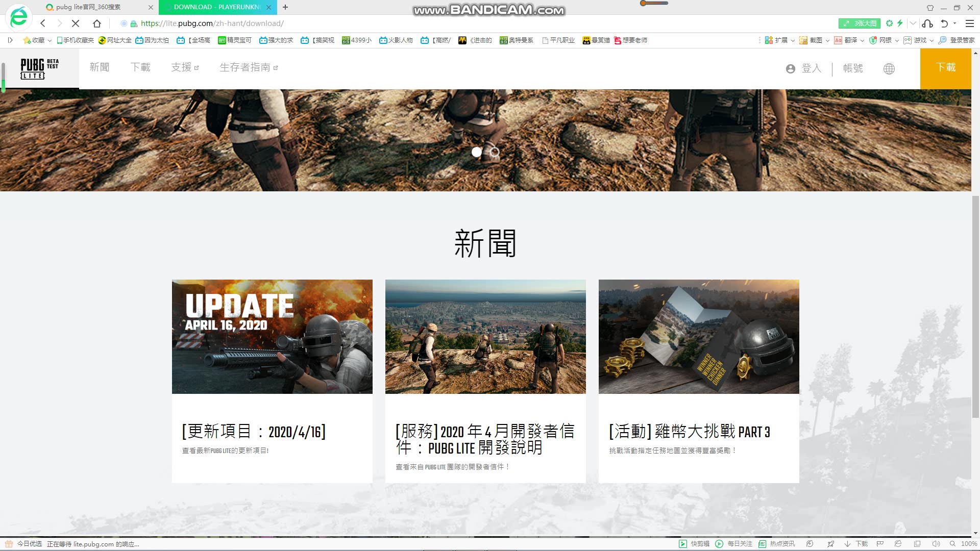Open the skin shirt icon in title bar
Image resolution: width=980 pixels, height=551 pixels.
930,8
